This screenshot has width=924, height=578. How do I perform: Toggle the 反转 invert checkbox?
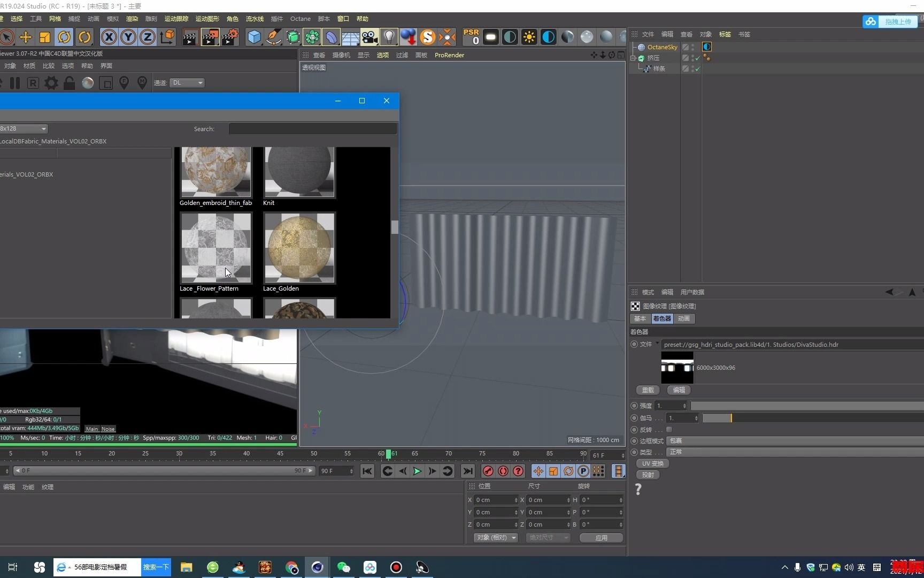pyautogui.click(x=669, y=430)
